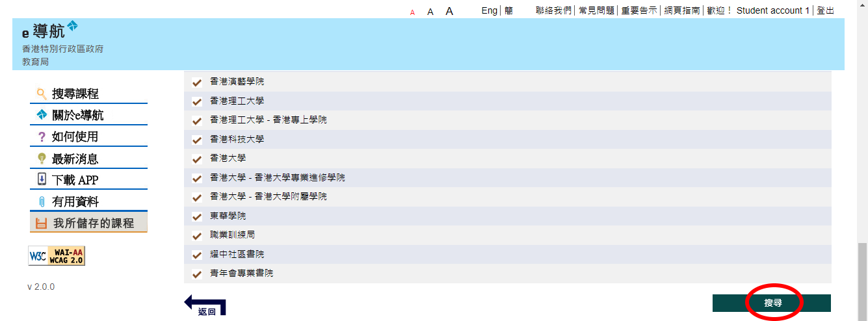Click 登出 to log out
The height and width of the screenshot is (321, 868).
point(826,10)
